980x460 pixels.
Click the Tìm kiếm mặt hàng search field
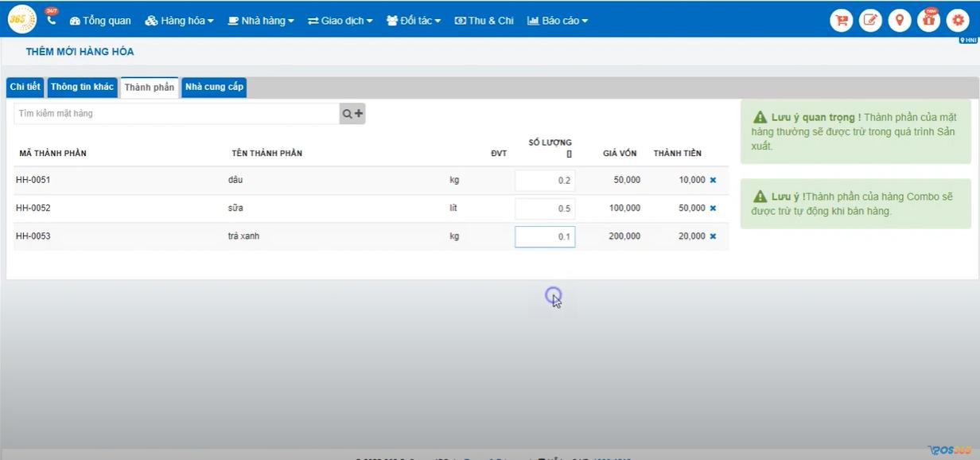tap(177, 114)
